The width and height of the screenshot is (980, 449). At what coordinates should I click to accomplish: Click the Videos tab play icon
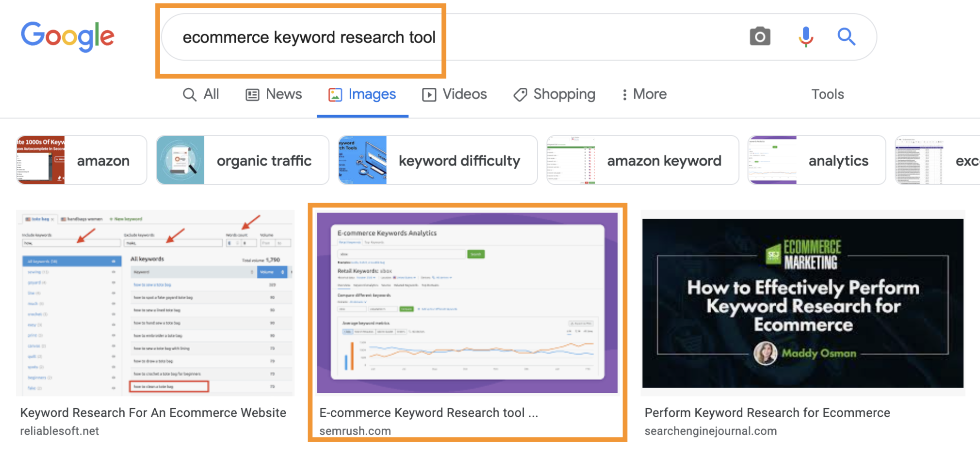click(x=429, y=95)
